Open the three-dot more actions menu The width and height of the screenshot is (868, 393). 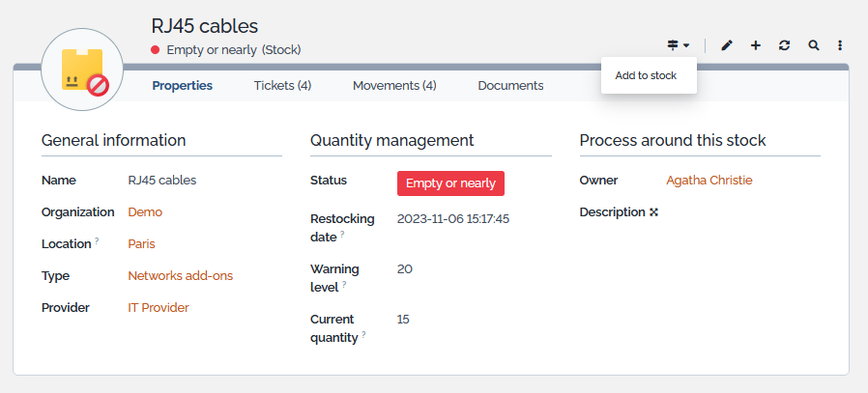click(840, 45)
